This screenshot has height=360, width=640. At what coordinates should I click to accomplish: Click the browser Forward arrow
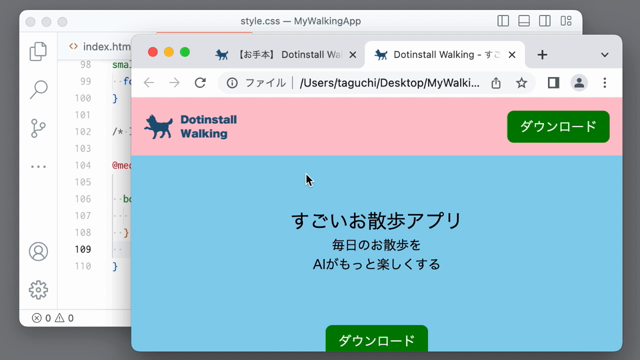point(174,83)
